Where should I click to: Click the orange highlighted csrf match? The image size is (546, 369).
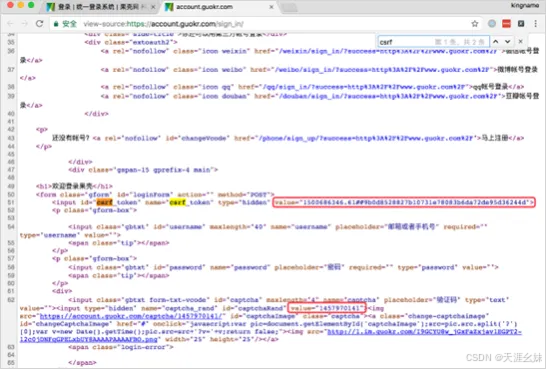(104, 202)
